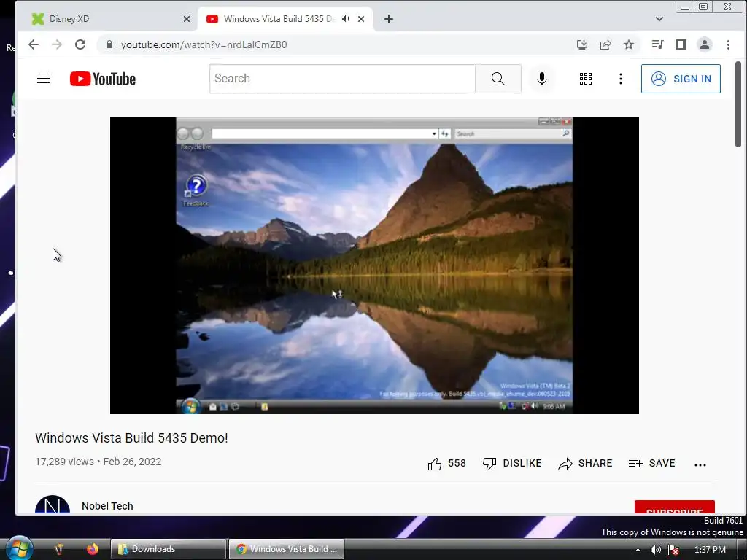
Task: Open Chrome profile avatar
Action: point(705,44)
